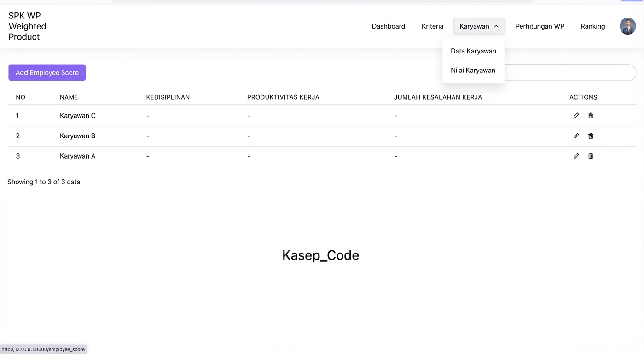
Task: Open Data Karyawan from the dropdown
Action: pos(473,51)
